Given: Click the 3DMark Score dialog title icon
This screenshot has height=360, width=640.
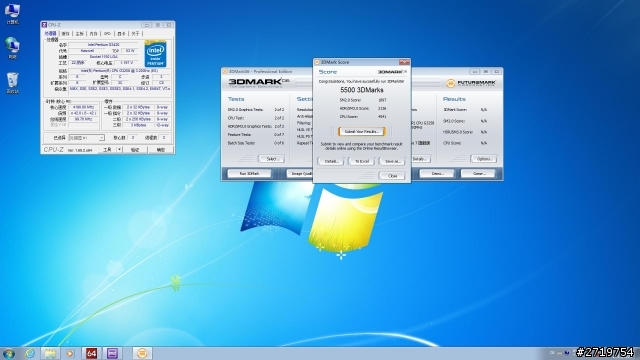Looking at the screenshot, I should point(317,62).
